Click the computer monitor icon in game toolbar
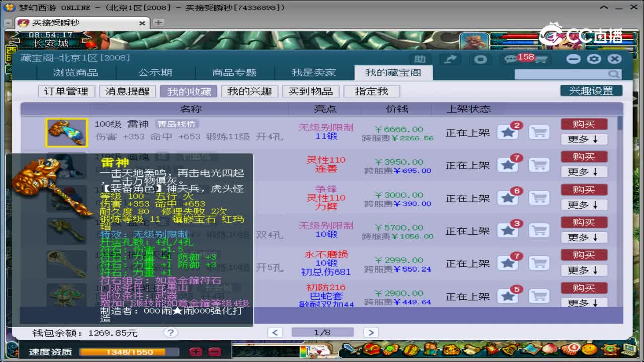Viewport: 644px width, 362px height. pyautogui.click(x=628, y=348)
